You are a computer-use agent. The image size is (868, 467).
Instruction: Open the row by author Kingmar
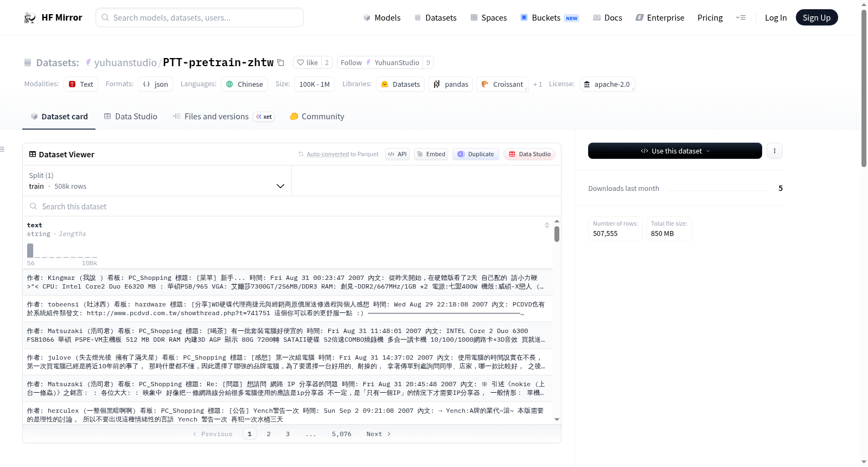[288, 282]
